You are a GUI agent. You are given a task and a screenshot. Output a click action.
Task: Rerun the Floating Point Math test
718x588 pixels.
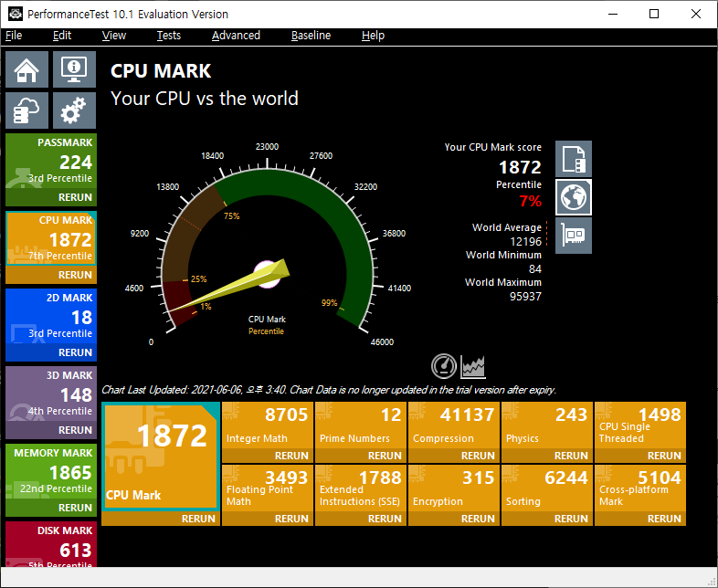tap(268, 519)
